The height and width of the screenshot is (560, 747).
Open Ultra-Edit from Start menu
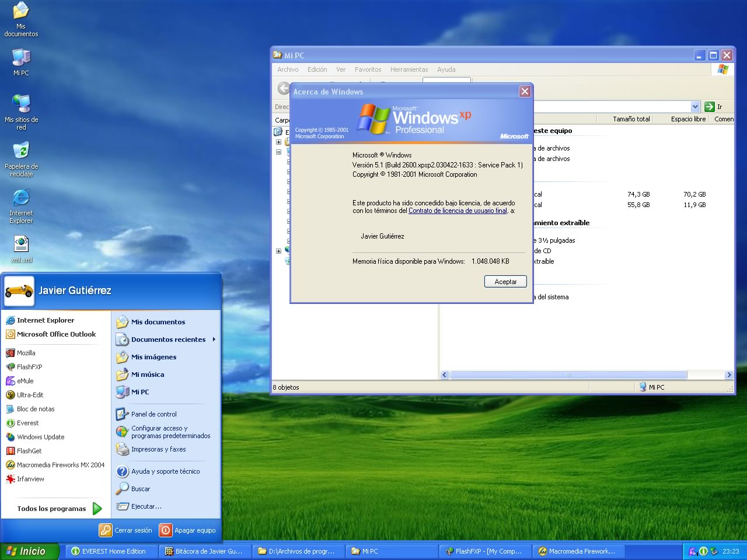point(25,395)
